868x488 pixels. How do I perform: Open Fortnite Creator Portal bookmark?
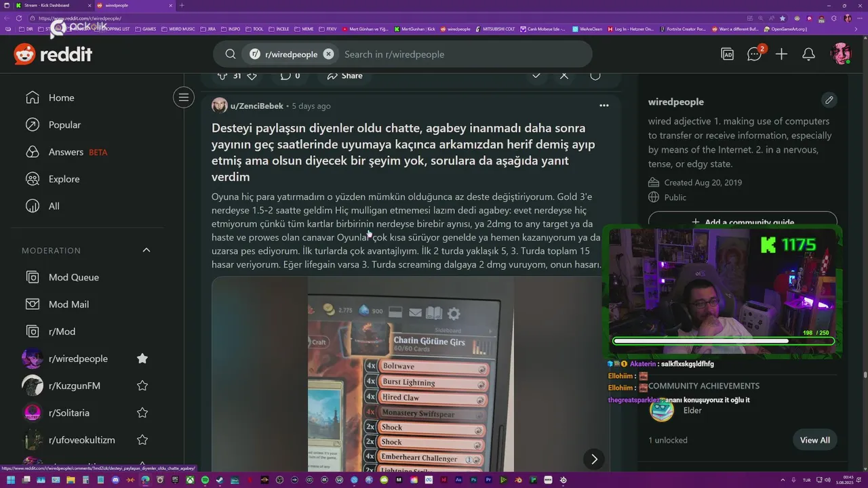click(683, 29)
